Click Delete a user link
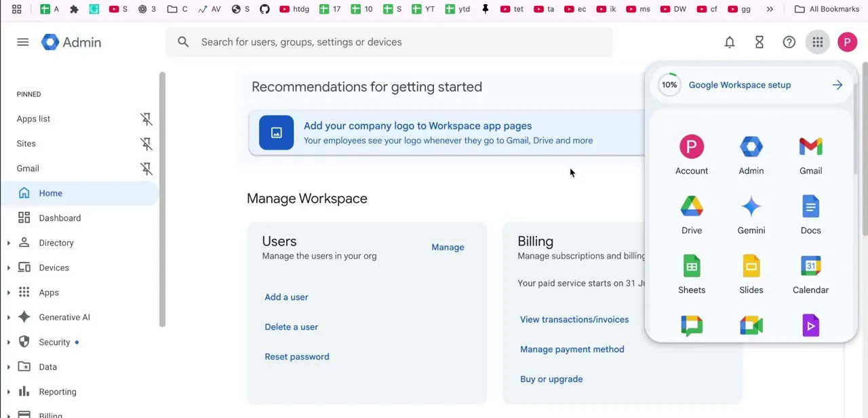 tap(292, 327)
